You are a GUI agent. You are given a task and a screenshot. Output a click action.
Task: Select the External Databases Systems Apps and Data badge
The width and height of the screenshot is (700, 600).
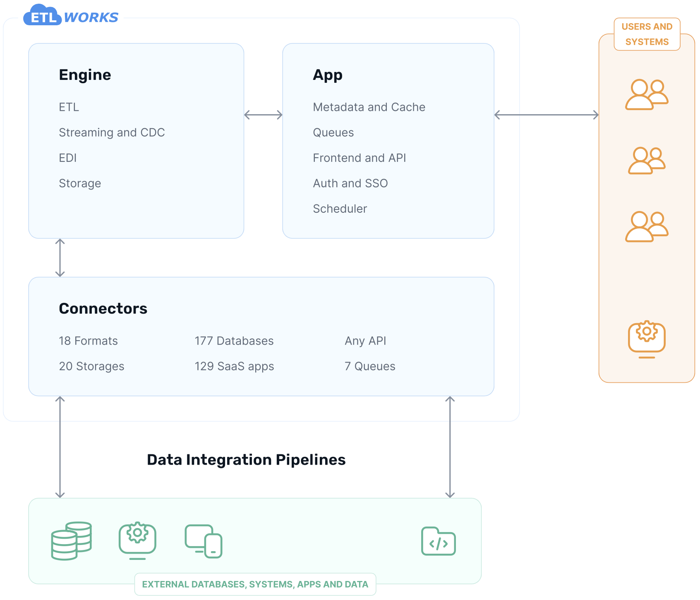coord(255,584)
